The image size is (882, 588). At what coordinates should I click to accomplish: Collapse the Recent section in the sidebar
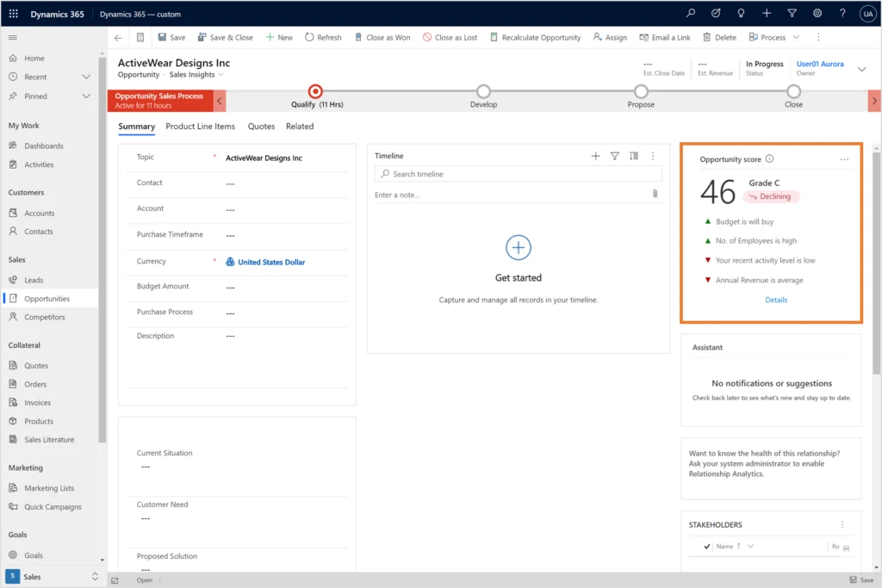[86, 77]
